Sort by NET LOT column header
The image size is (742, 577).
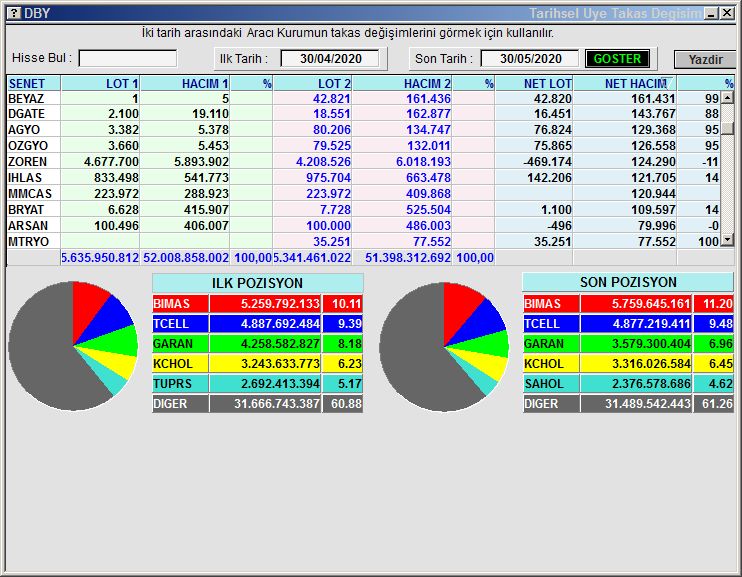pyautogui.click(x=534, y=83)
